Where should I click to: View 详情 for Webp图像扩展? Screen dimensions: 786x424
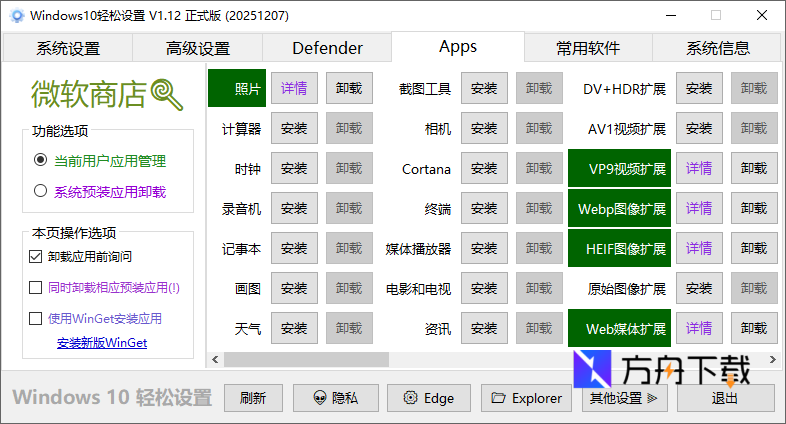point(699,208)
